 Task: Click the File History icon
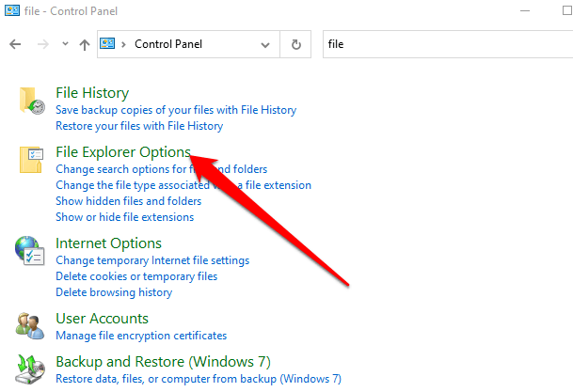tap(31, 101)
